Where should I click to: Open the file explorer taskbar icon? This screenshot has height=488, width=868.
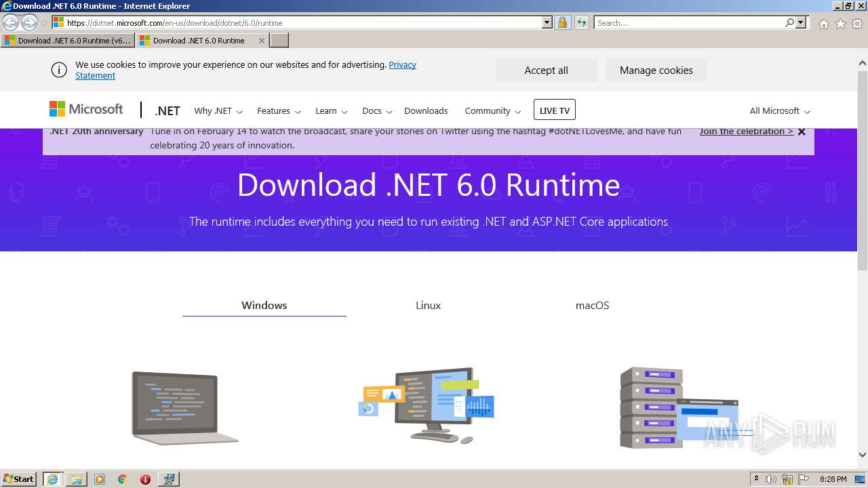[x=76, y=479]
